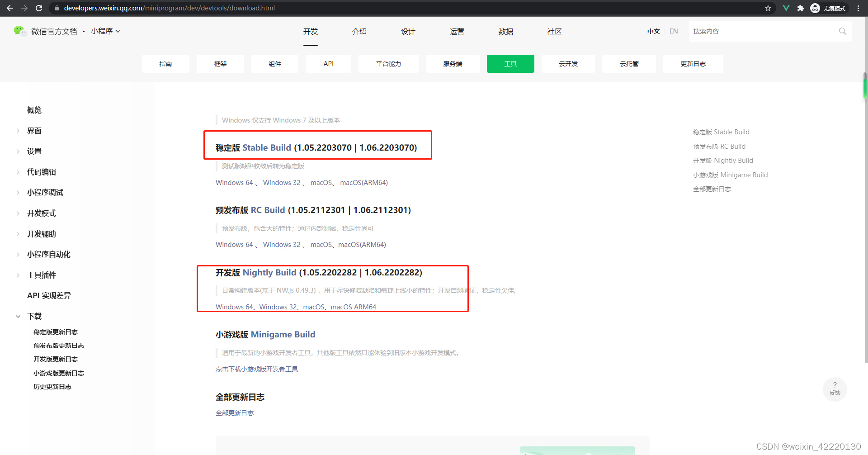
Task: Download Stable Build for Windows 32
Action: (282, 183)
